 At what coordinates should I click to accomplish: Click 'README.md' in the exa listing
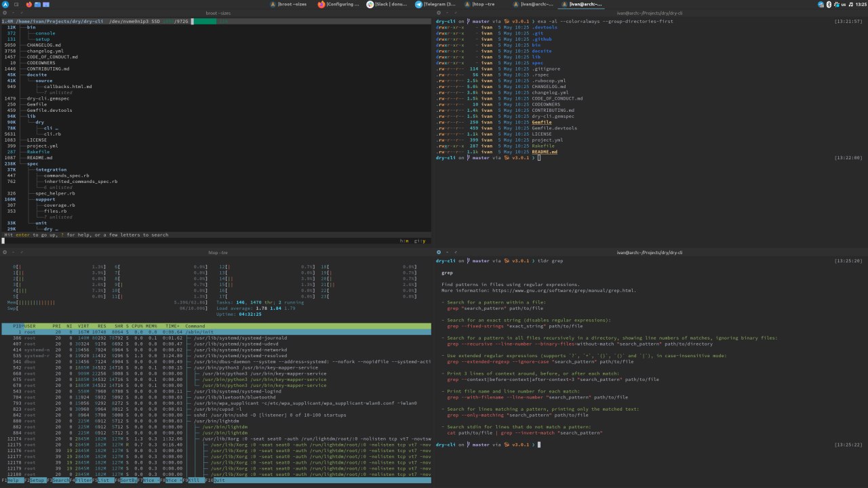tap(545, 152)
